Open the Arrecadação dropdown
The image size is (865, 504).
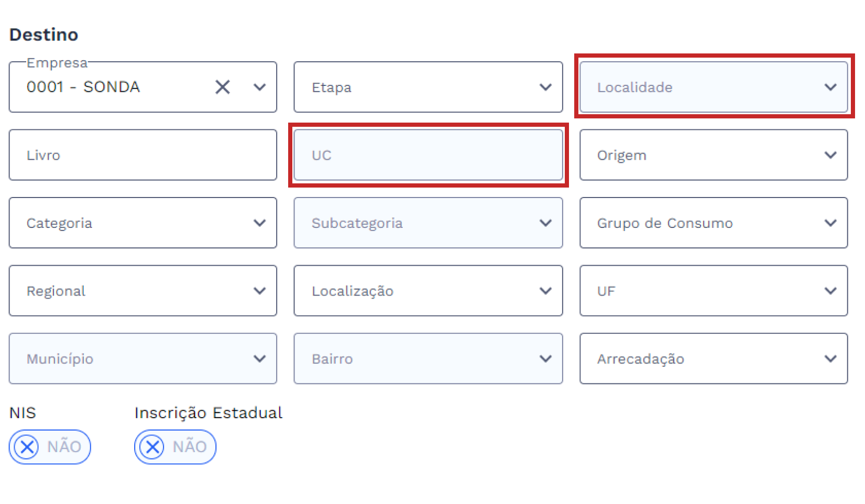713,359
